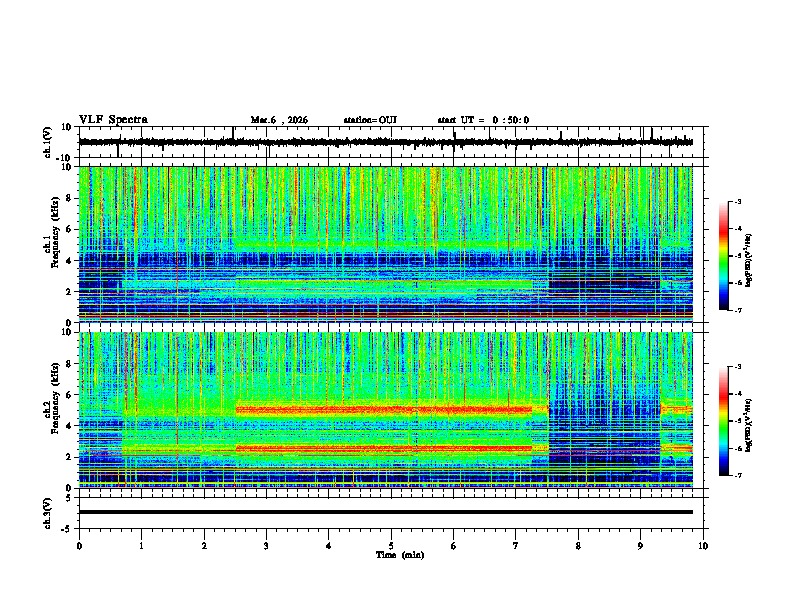This screenshot has width=792, height=612.
Task: Click time axis tick label "10"
Action: click(x=703, y=546)
